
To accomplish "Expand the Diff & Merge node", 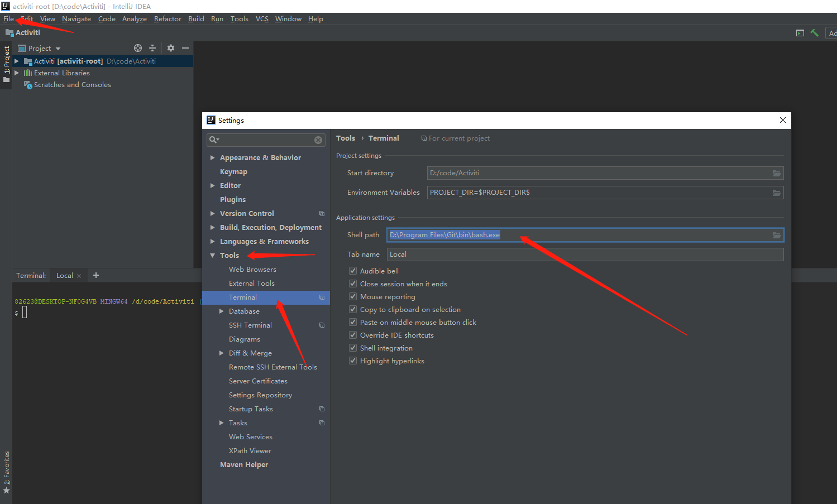I will pyautogui.click(x=222, y=353).
